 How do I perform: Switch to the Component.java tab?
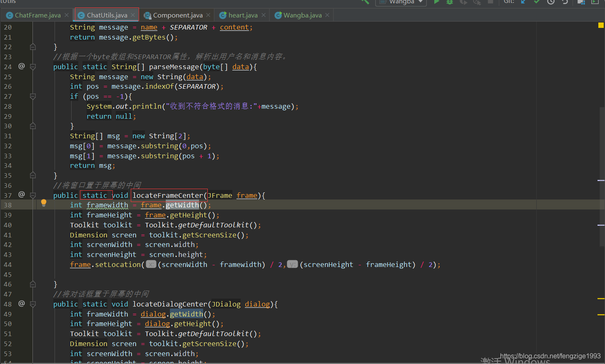tap(177, 15)
